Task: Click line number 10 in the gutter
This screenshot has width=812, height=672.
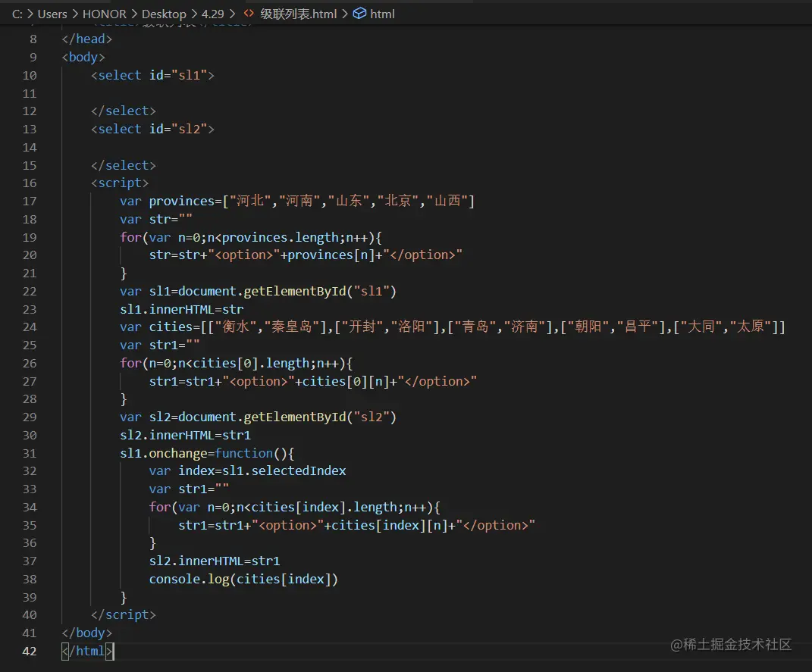Action: coord(30,76)
